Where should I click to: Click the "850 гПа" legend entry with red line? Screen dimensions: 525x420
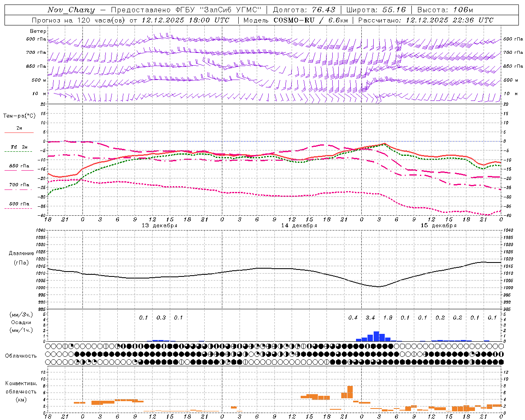tap(19, 166)
